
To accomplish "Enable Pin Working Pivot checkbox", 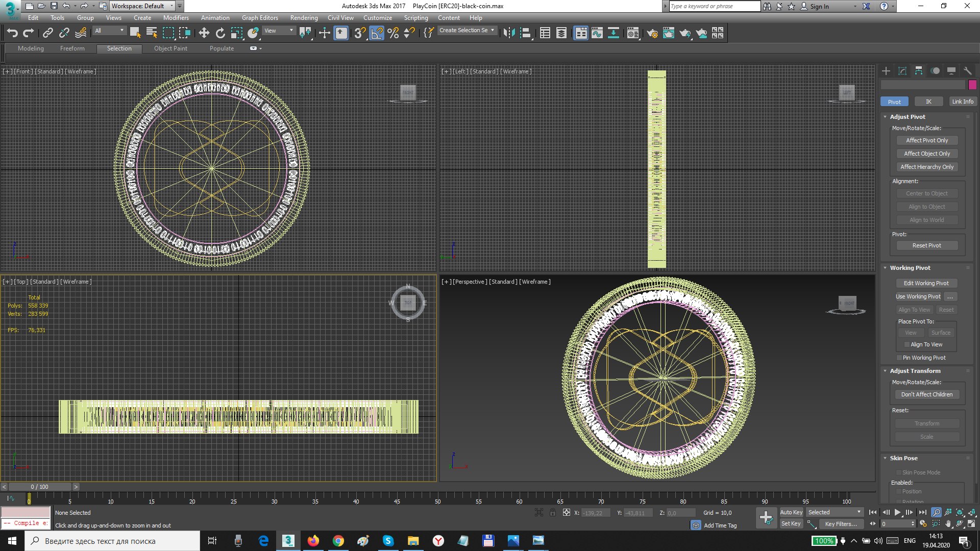I will click(x=899, y=358).
